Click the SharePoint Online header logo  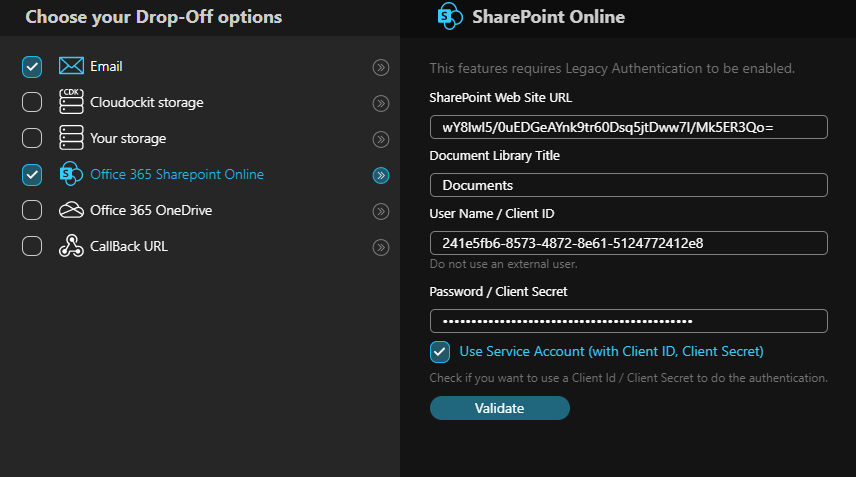click(450, 16)
